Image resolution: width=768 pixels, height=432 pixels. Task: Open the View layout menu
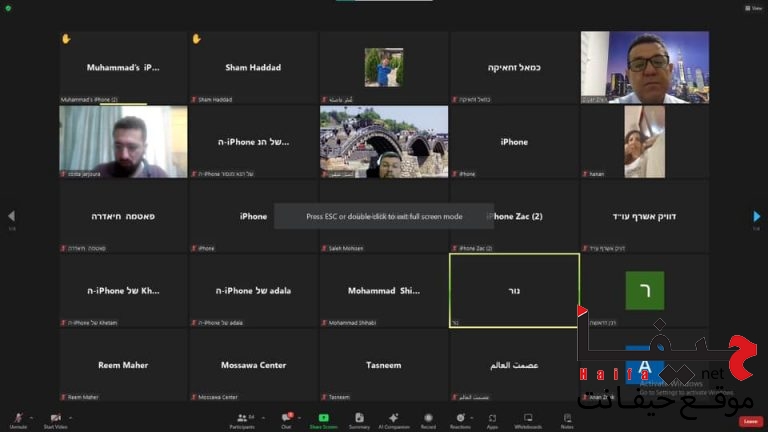(x=755, y=8)
